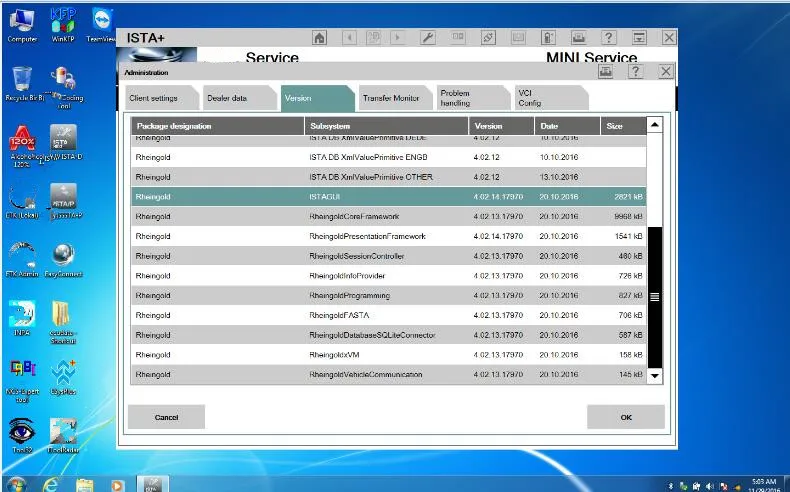Select the RheingoldSessionController row
Viewport: 790px width, 492px height.
click(388, 256)
